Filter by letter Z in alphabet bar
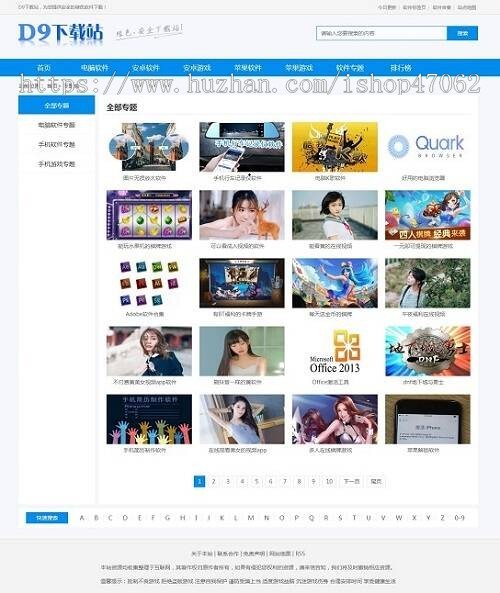500x593 pixels. click(x=442, y=518)
